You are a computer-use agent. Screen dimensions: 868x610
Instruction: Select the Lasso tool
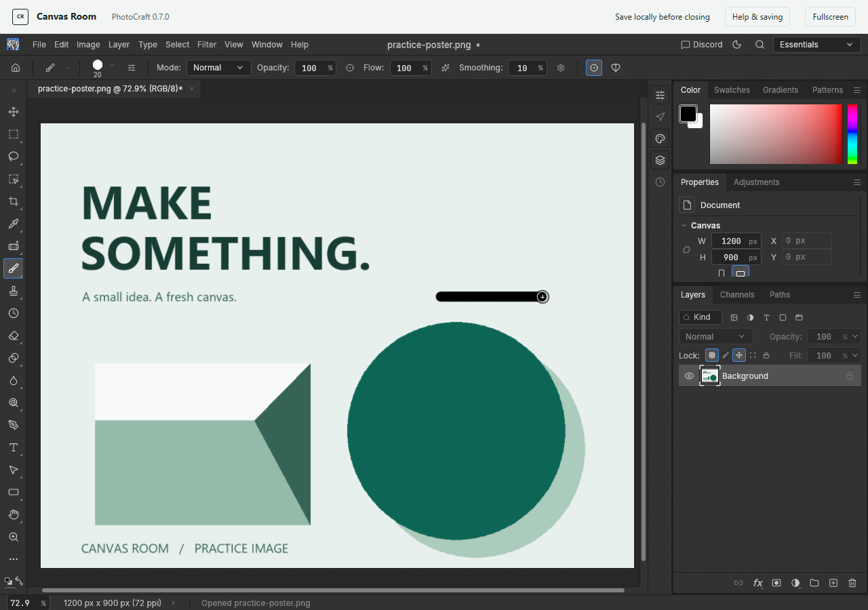[13, 157]
